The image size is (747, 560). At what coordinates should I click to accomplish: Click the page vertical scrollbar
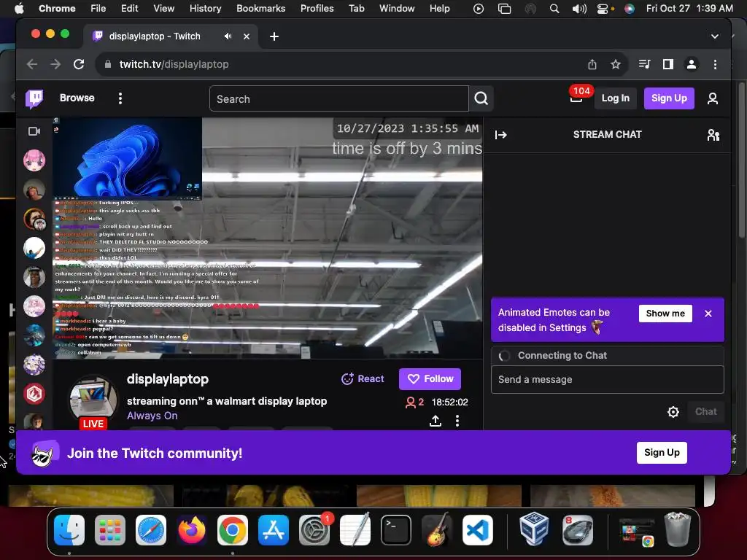click(741, 160)
